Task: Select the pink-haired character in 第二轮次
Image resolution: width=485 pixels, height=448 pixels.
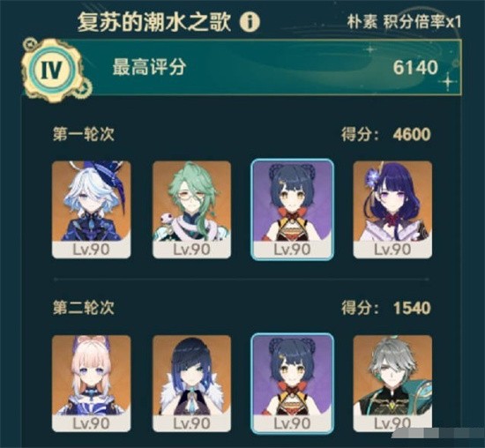Action: pos(91,384)
